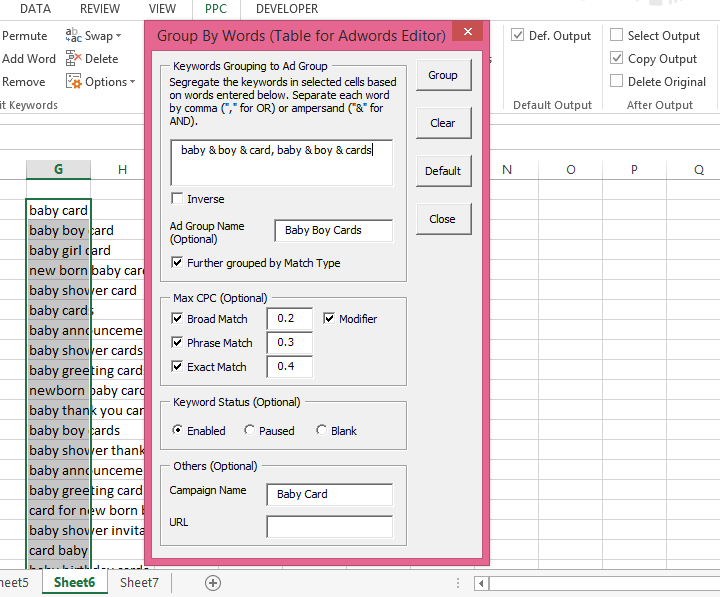Select column H header
720x597 pixels.
pos(122,169)
